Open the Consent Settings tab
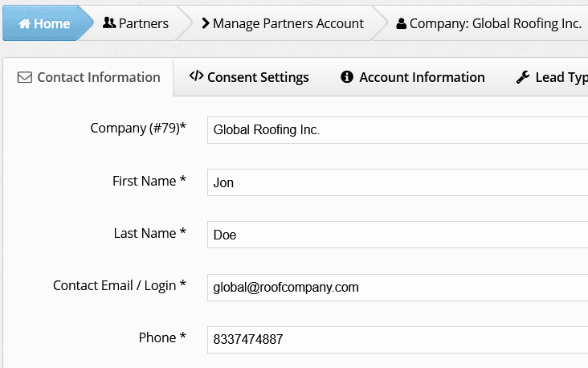Viewport: 588px width, 368px height. pos(249,77)
